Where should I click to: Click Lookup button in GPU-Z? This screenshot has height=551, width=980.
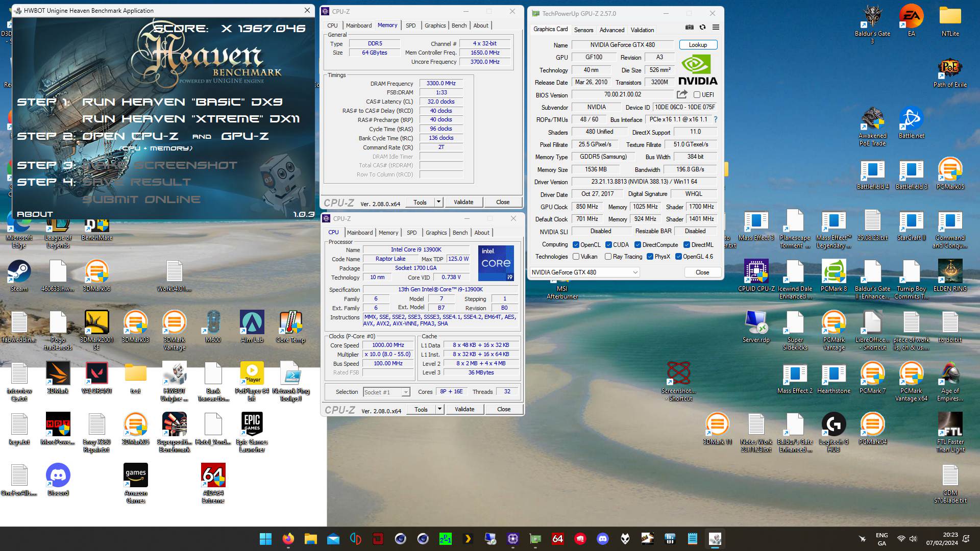tap(698, 45)
